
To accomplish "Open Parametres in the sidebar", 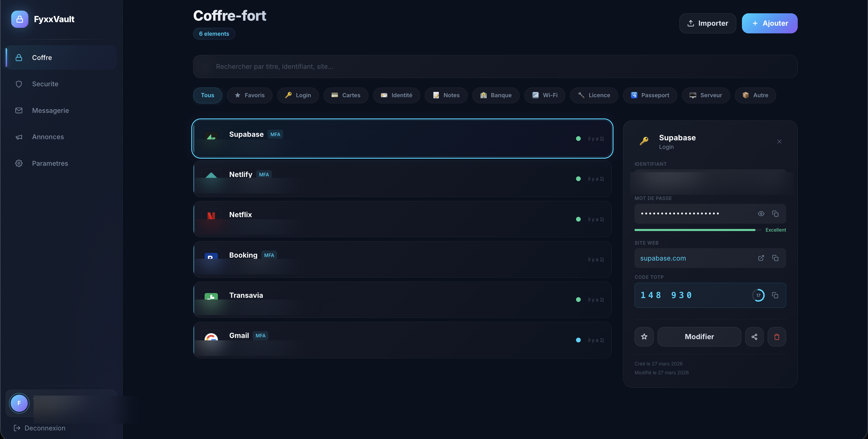I will click(50, 164).
